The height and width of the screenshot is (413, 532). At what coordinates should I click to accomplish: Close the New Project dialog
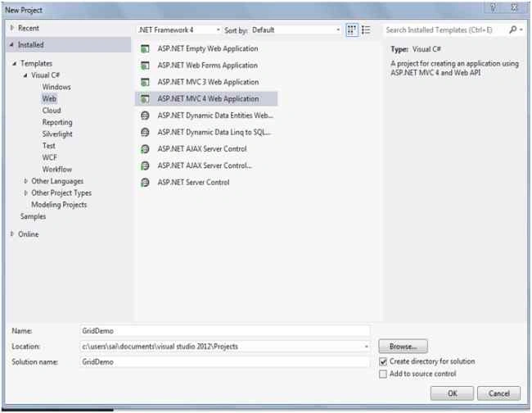pyautogui.click(x=515, y=7)
